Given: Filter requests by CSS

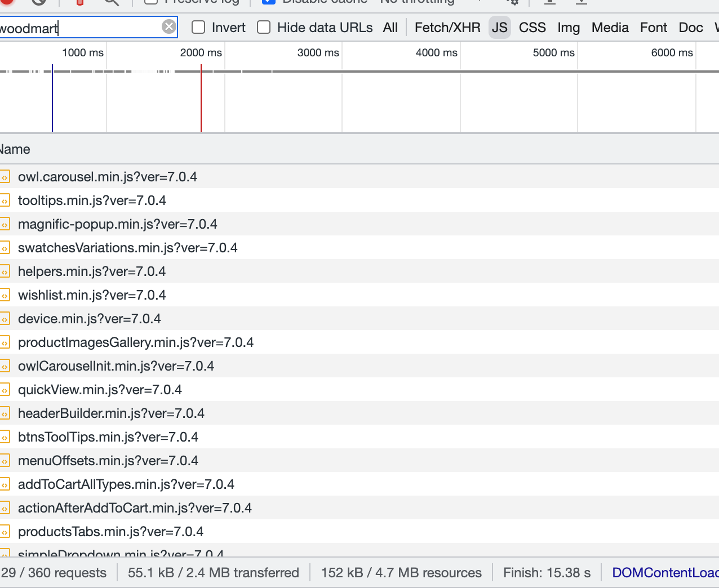Looking at the screenshot, I should coord(532,28).
